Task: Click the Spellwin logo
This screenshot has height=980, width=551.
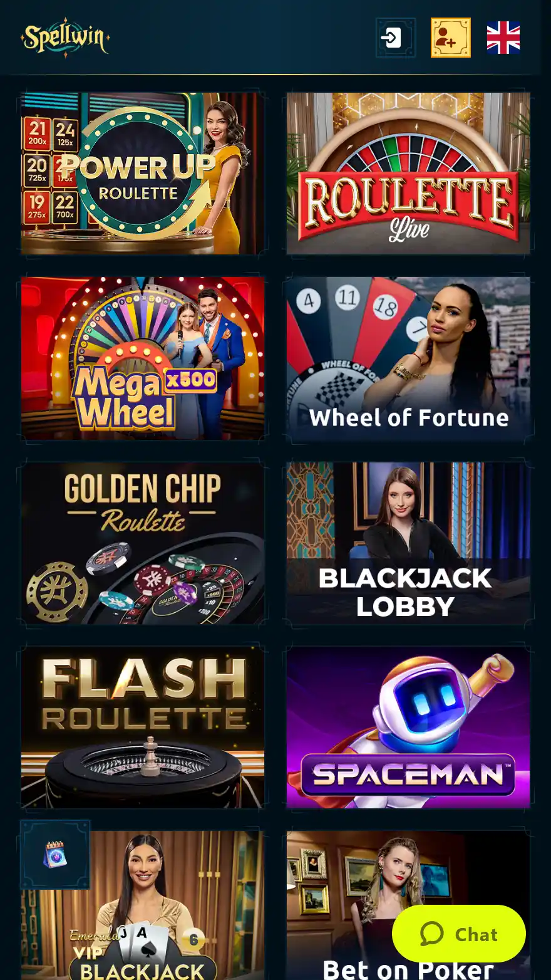Action: click(x=65, y=38)
